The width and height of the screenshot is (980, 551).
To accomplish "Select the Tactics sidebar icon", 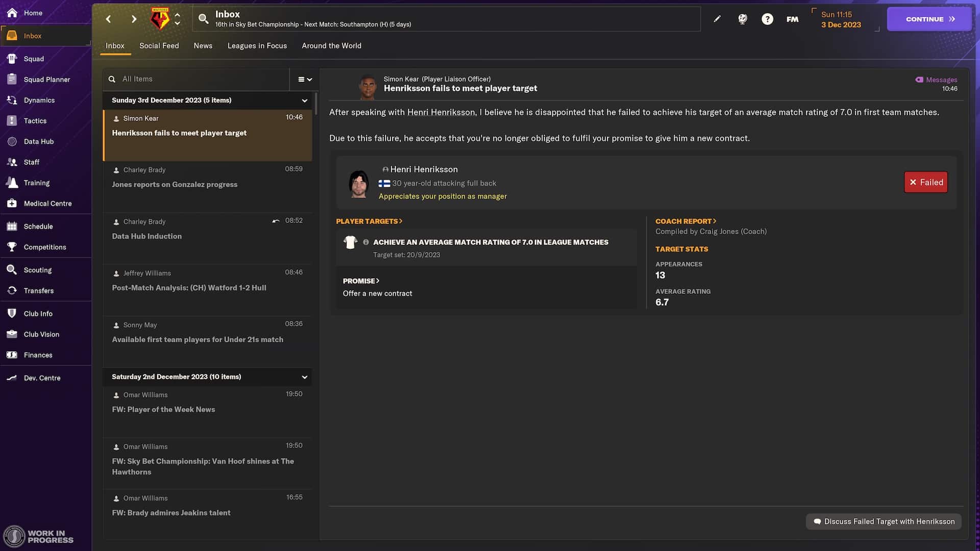I will pos(12,121).
